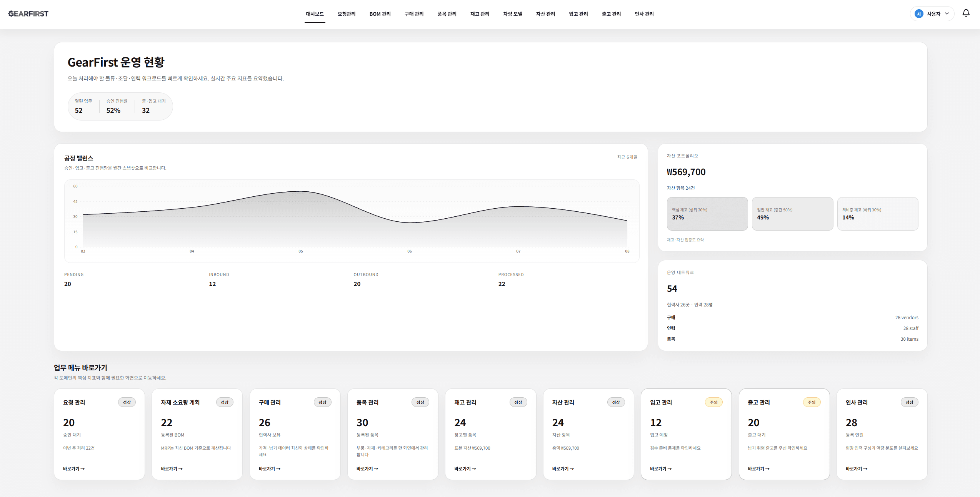Click the 정상 badge on 품목 관리

point(420,402)
